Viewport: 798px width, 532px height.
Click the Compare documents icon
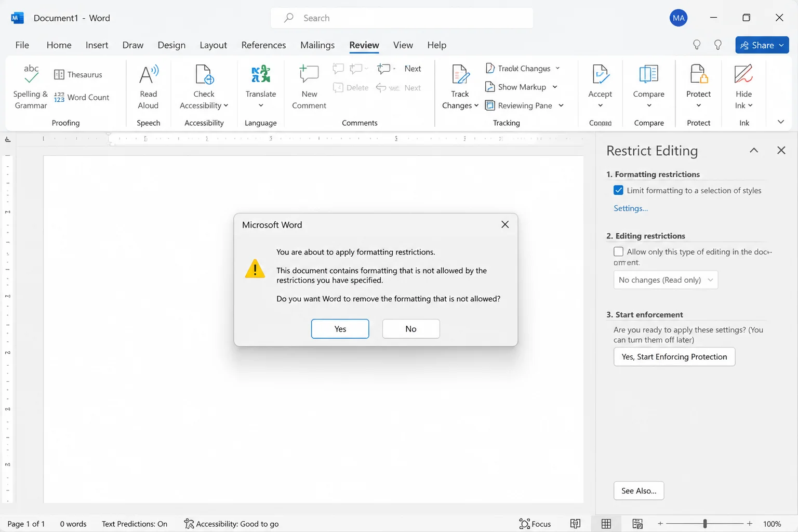click(x=648, y=75)
